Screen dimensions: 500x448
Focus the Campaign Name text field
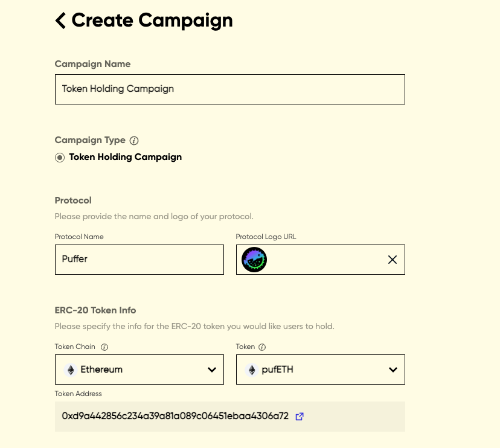tap(229, 89)
